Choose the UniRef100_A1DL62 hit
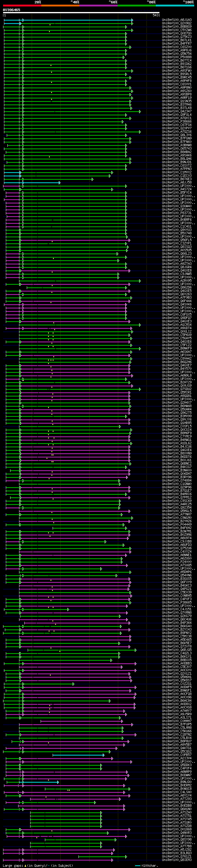The width and height of the screenshot is (197, 868). 177,443
